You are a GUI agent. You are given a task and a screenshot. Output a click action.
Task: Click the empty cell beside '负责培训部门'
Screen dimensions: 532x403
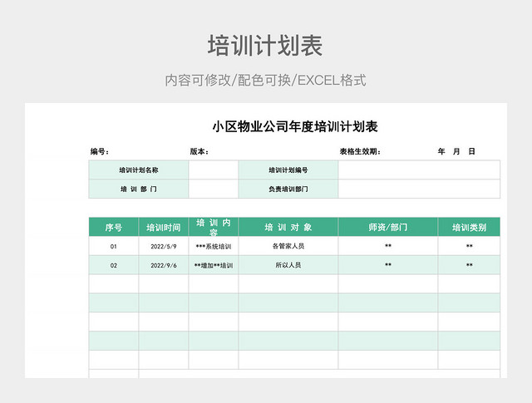tap(419, 189)
